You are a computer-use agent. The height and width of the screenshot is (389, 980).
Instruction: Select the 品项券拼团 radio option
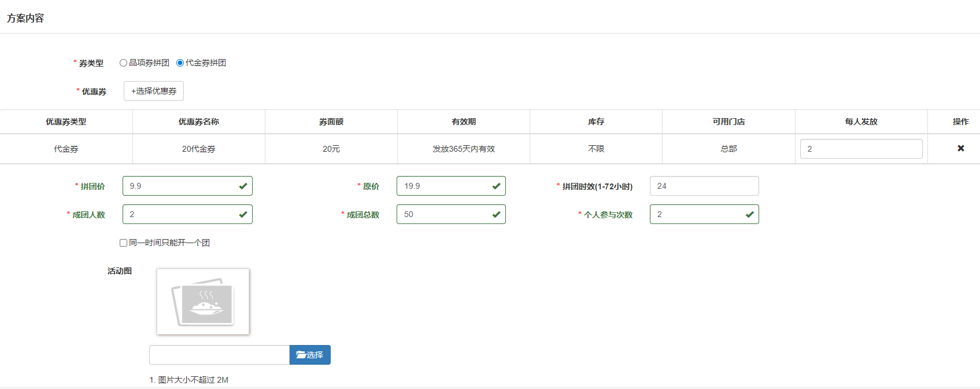point(123,63)
